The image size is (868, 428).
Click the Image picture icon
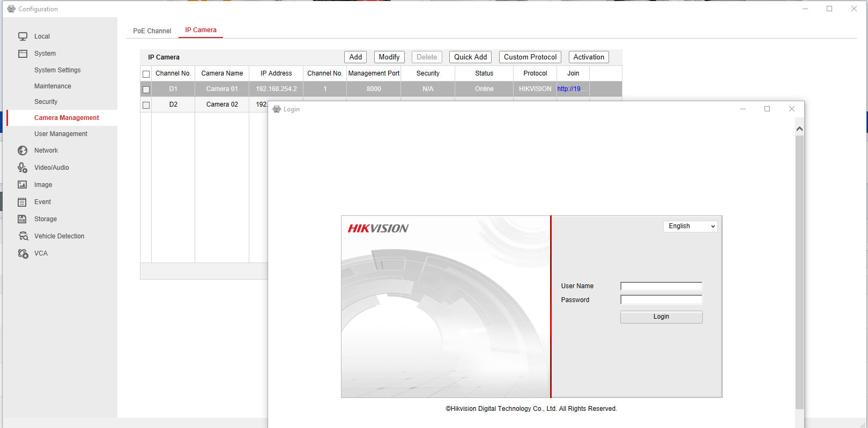23,185
